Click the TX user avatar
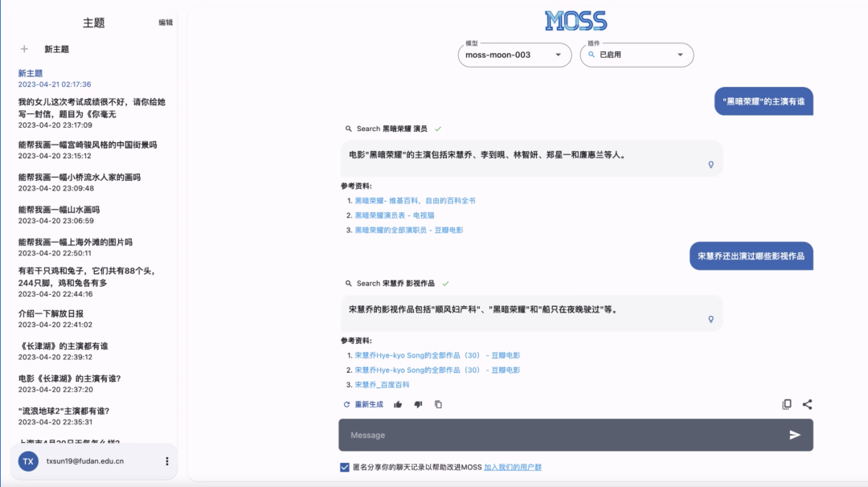The width and height of the screenshot is (868, 487). [x=28, y=461]
